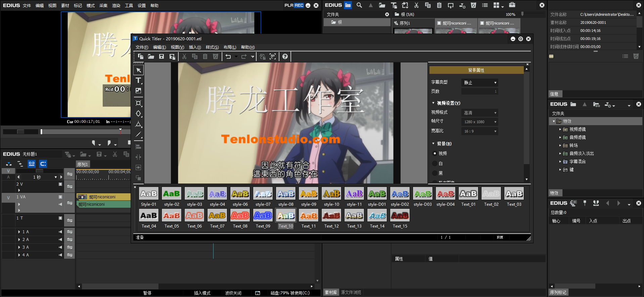Screen dimensions: 644x297
Task: Collapse the 视频设置 section
Action: click(x=433, y=103)
